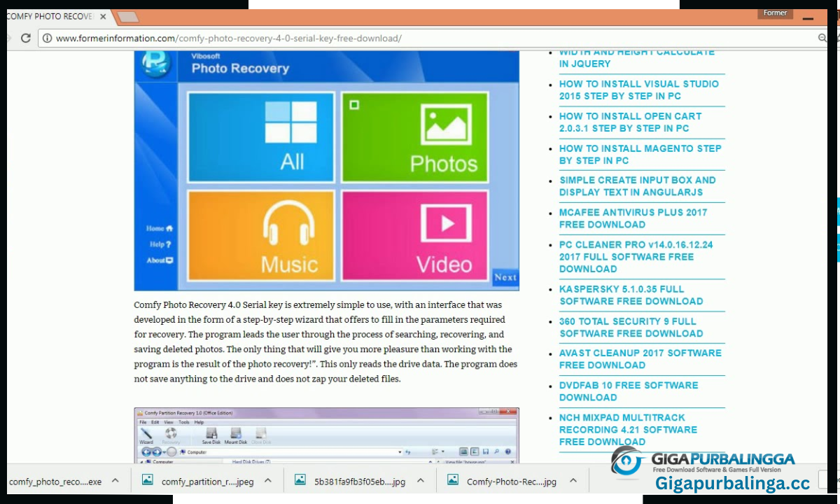The height and width of the screenshot is (504, 840).
Task: Open DVDFab 10 Free Software Download link
Action: 629,391
